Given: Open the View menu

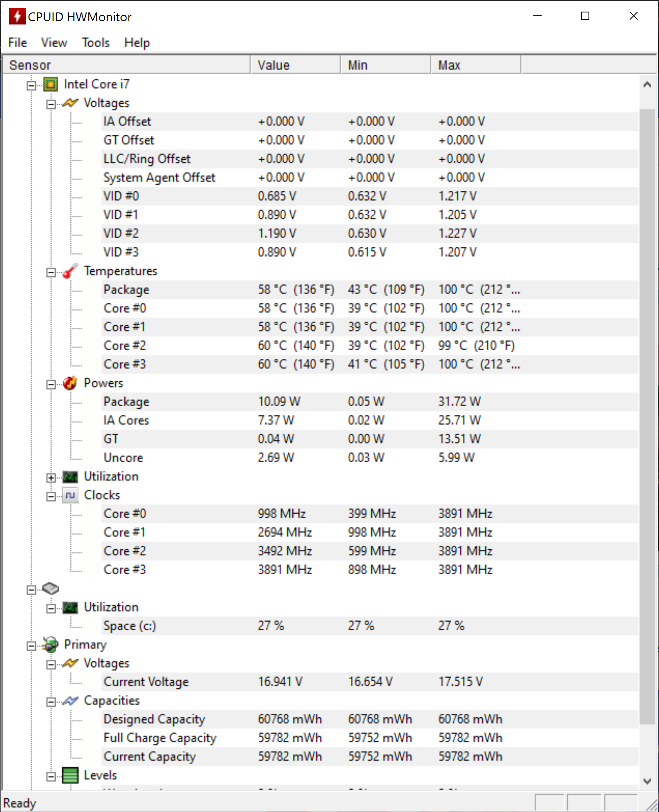Looking at the screenshot, I should [x=54, y=42].
